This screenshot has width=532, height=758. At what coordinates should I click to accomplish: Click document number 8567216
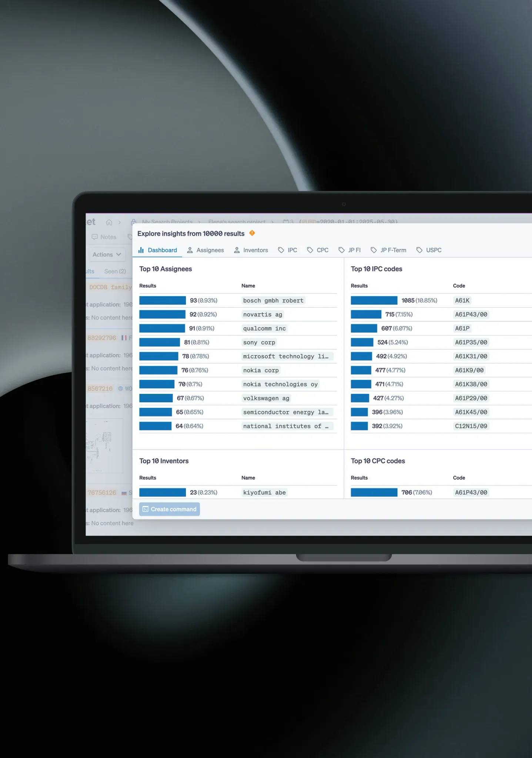pos(100,389)
